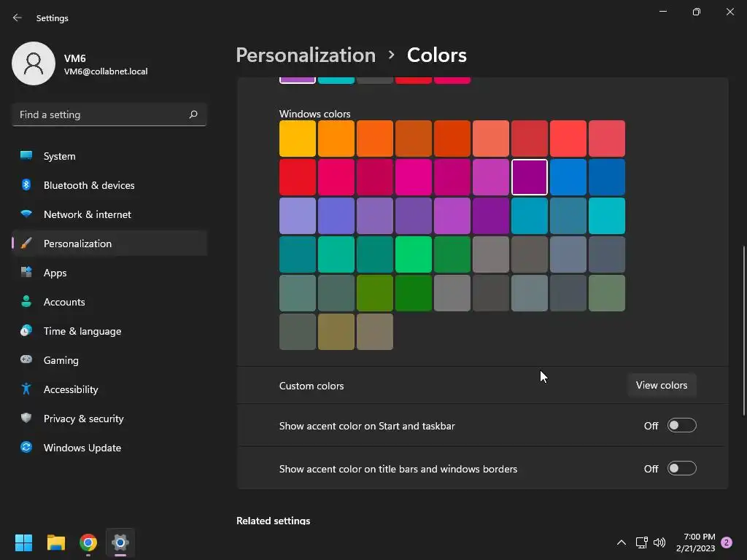Click the Find a setting search box
The width and height of the screenshot is (747, 560).
109,114
